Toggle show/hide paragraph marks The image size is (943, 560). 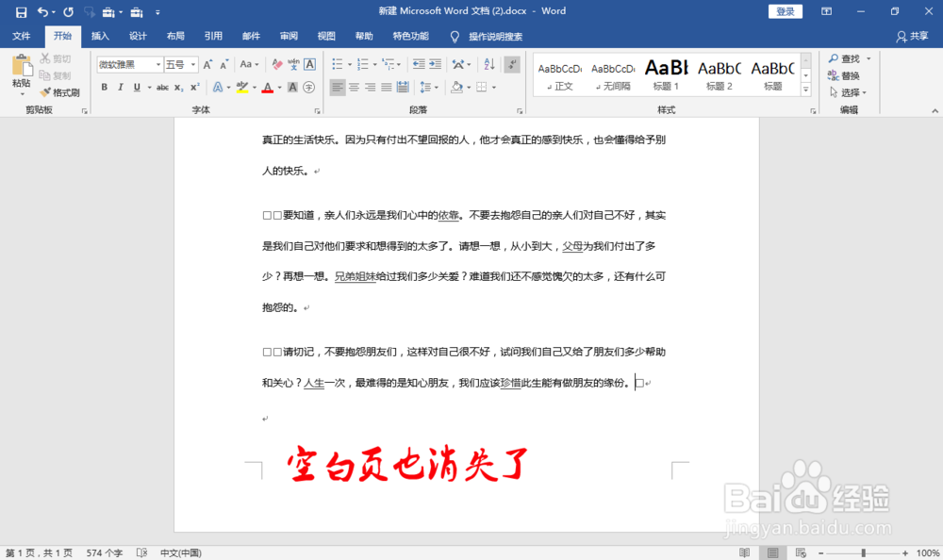tap(512, 64)
